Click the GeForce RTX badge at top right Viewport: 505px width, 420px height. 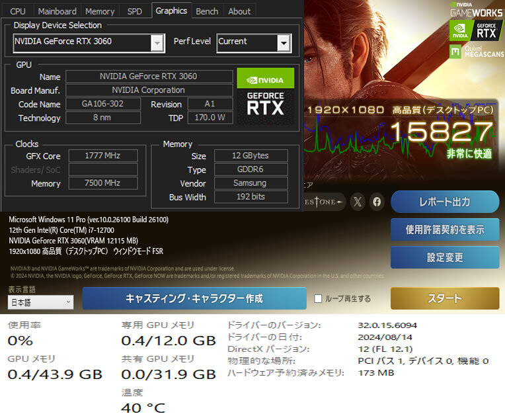(476, 30)
